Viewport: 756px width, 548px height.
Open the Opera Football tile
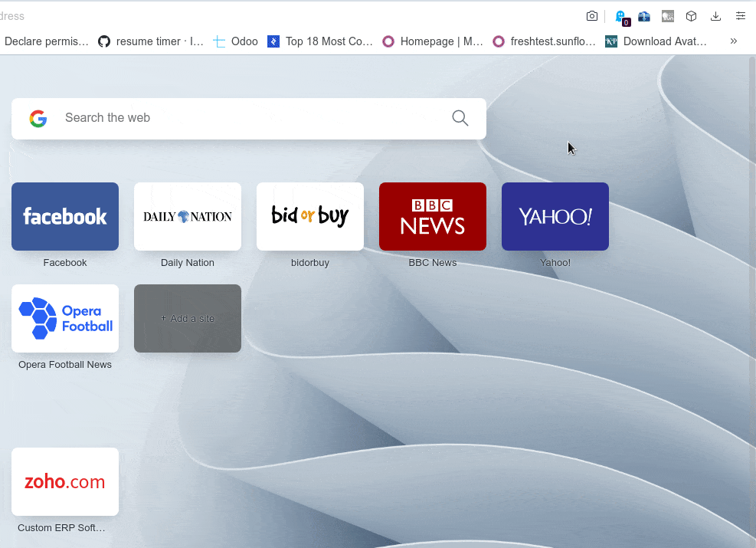(x=65, y=318)
